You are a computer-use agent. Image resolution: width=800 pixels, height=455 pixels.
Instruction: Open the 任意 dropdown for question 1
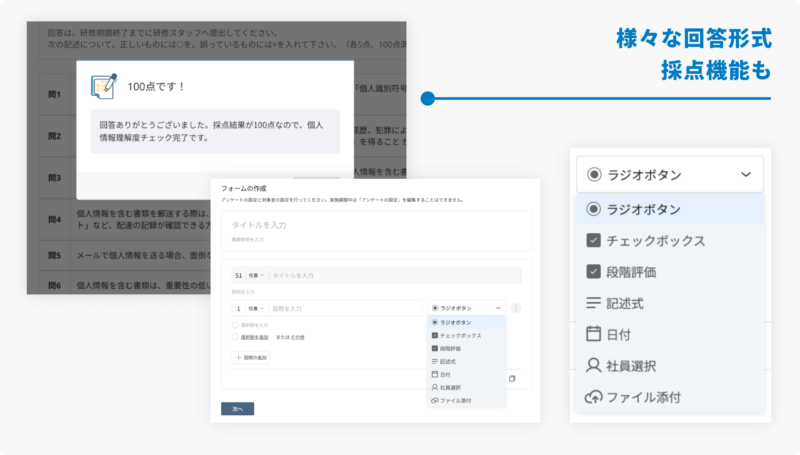point(255,309)
